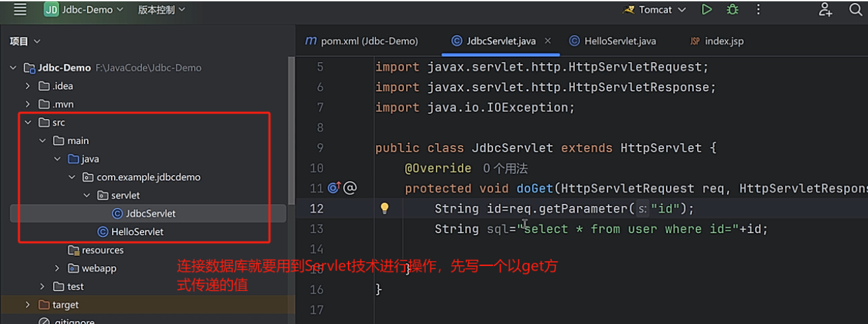The height and width of the screenshot is (324, 868).
Task: Click the doGet method name
Action: pyautogui.click(x=535, y=189)
